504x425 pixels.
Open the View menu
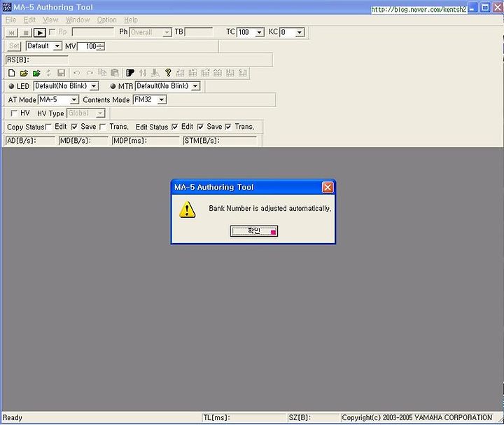(x=51, y=20)
